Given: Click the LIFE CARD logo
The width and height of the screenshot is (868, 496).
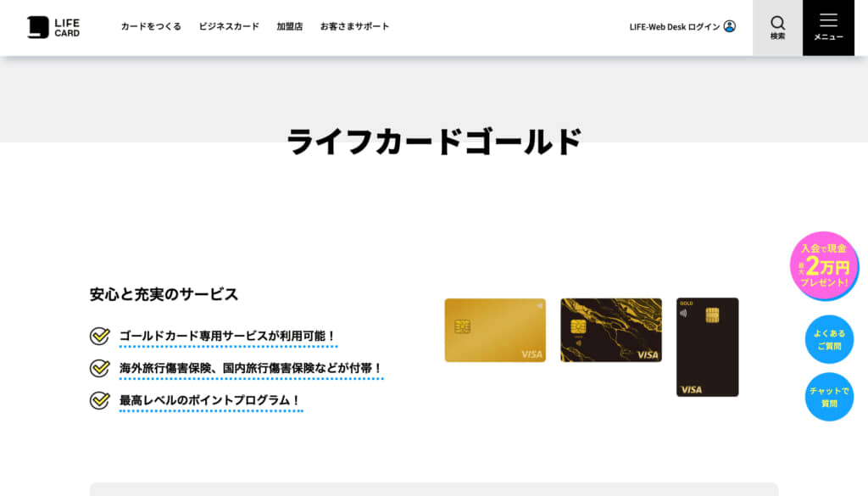Looking at the screenshot, I should [x=53, y=27].
